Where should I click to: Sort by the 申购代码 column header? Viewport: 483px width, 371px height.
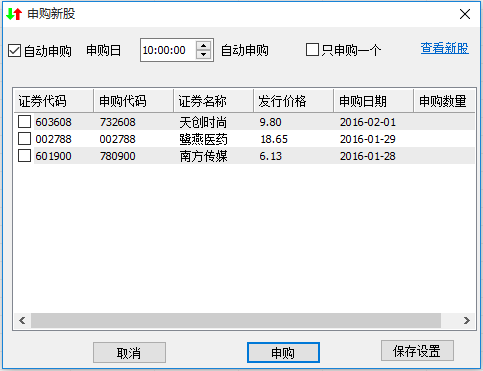[x=134, y=101]
